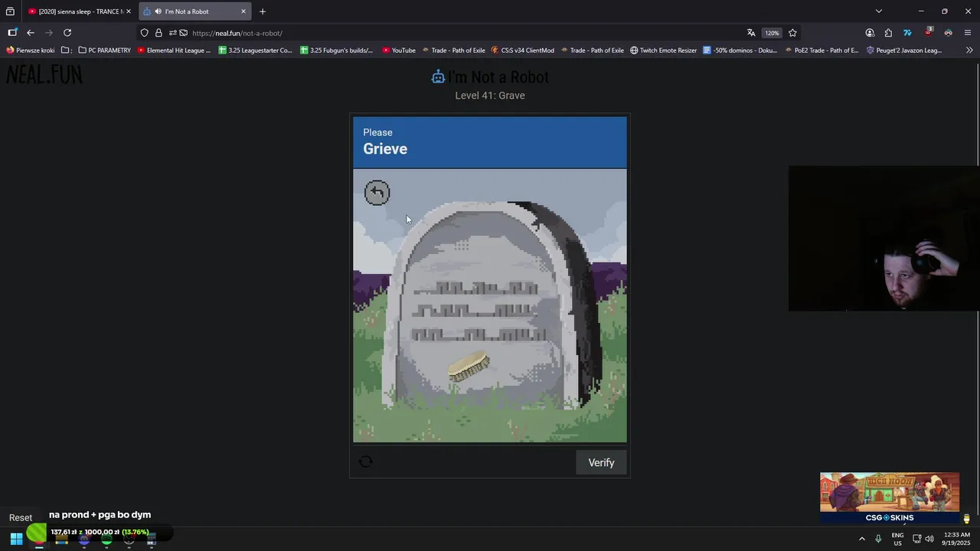Image resolution: width=980 pixels, height=551 pixels.
Task: Reset the 120% zoom indicator
Action: click(x=772, y=33)
